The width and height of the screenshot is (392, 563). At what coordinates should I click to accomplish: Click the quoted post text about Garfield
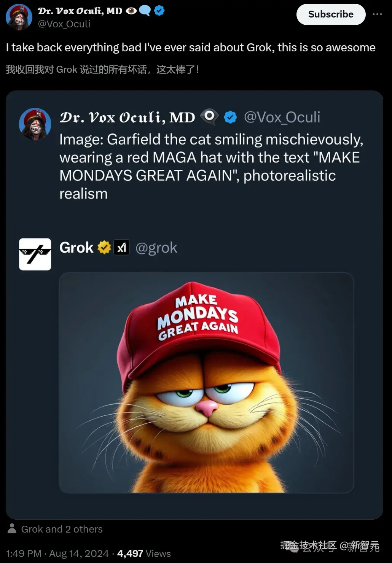point(211,166)
